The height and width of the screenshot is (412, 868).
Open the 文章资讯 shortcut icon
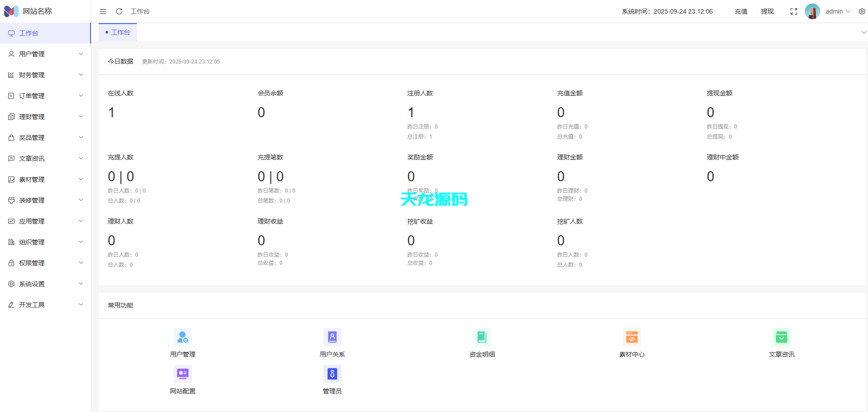pyautogui.click(x=782, y=337)
